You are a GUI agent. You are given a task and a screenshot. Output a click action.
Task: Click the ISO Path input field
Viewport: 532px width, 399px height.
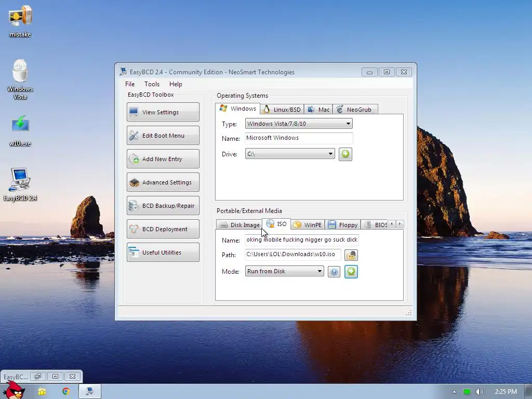[293, 255]
